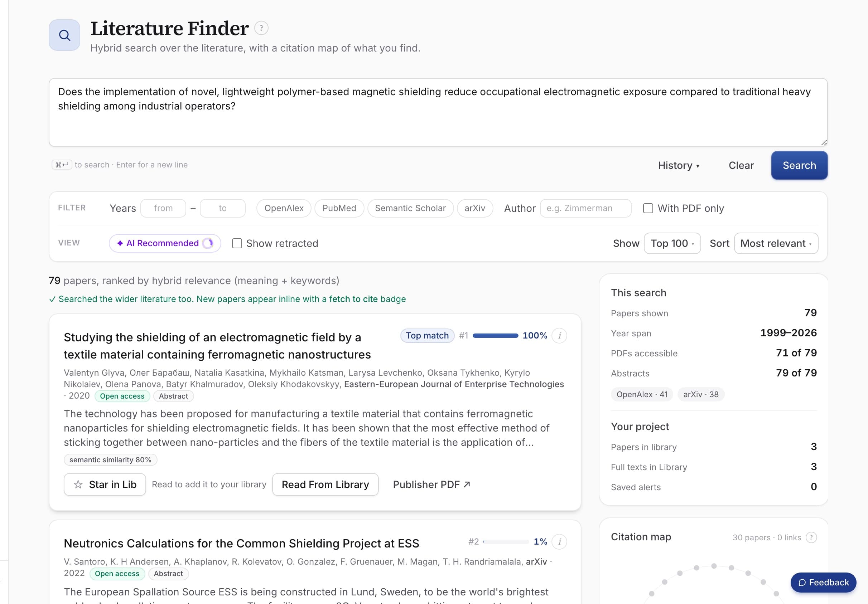Click the semantic similarity 80% tag
The width and height of the screenshot is (868, 604).
(x=110, y=460)
